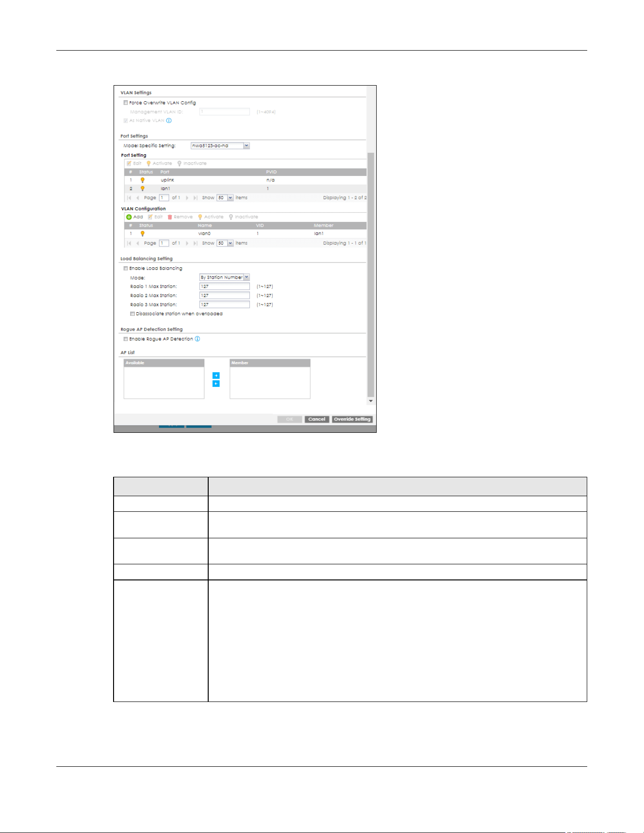The width and height of the screenshot is (644, 833).
Task: Click the dialog vertical scrollbar thumb
Action: point(371,274)
